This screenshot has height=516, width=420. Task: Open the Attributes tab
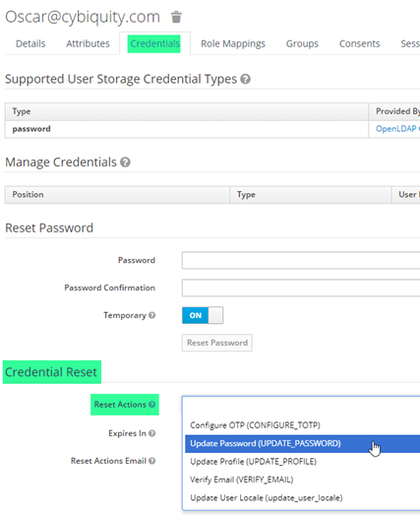tap(88, 43)
